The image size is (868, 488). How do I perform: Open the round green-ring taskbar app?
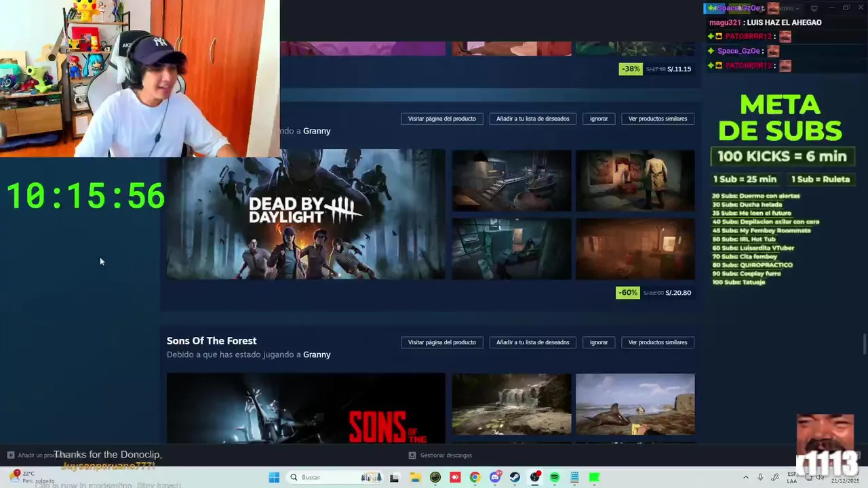click(x=435, y=477)
